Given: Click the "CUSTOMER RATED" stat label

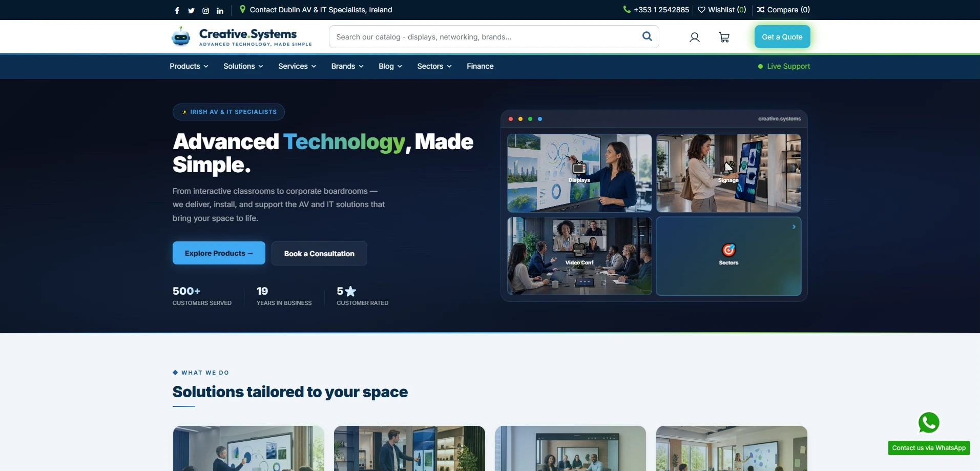Looking at the screenshot, I should [x=363, y=303].
